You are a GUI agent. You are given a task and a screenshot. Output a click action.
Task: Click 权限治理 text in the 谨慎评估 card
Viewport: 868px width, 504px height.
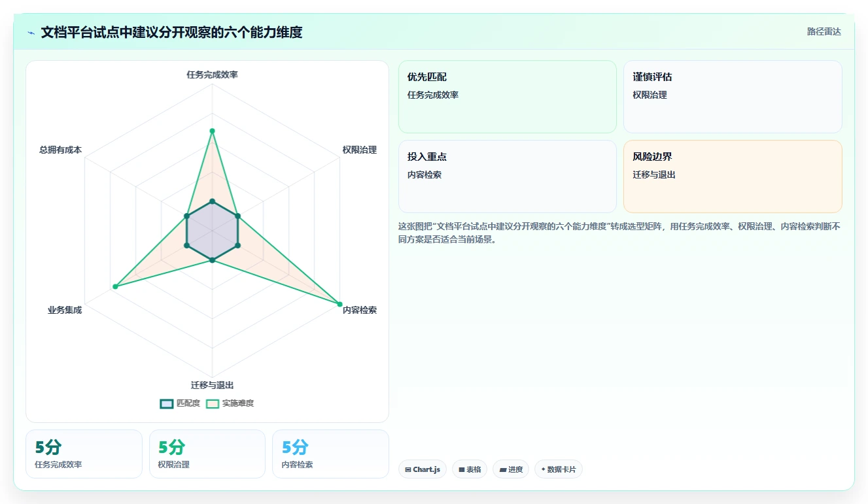pyautogui.click(x=650, y=95)
